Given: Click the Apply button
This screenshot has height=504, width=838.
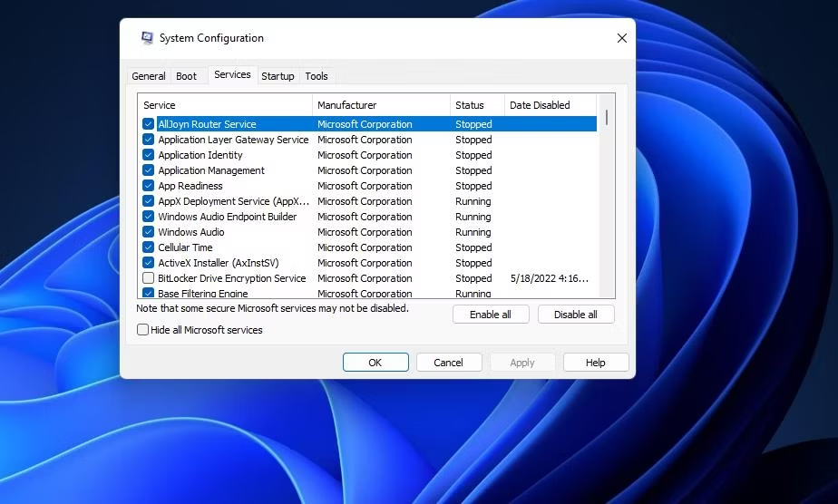Looking at the screenshot, I should coord(522,363).
